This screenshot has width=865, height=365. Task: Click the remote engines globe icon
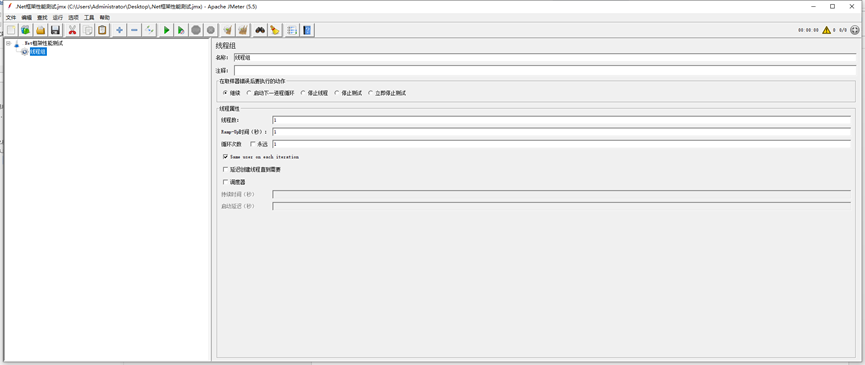[855, 30]
